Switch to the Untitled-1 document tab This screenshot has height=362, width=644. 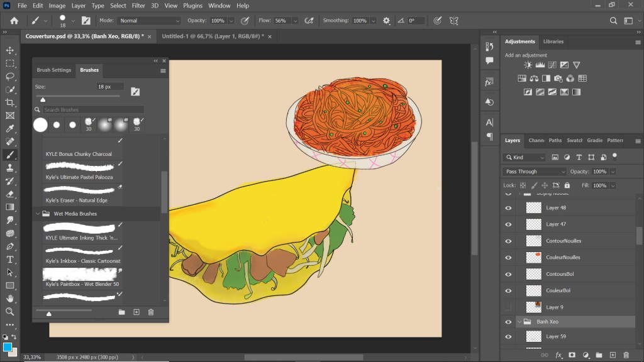click(211, 36)
